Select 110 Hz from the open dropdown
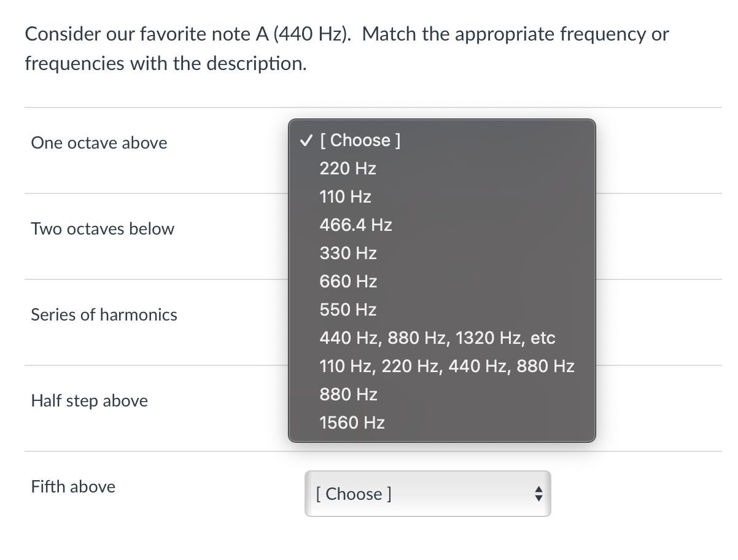The image size is (738, 560). tap(345, 196)
